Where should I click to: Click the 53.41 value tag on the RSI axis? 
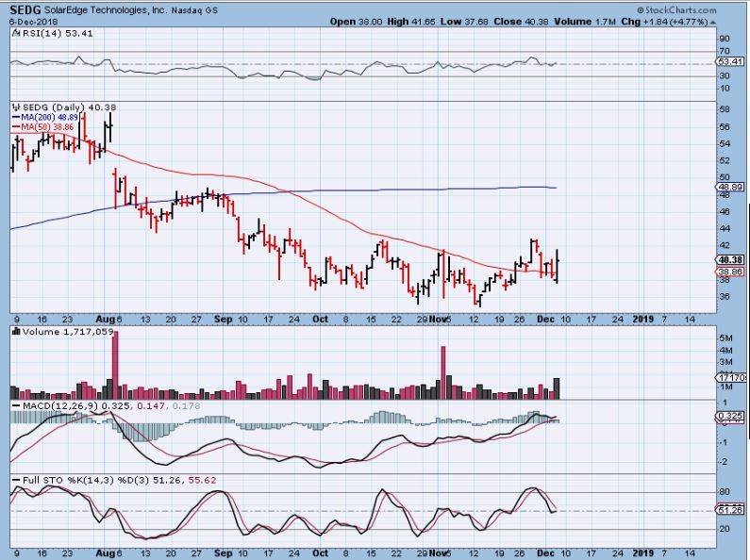(x=730, y=61)
